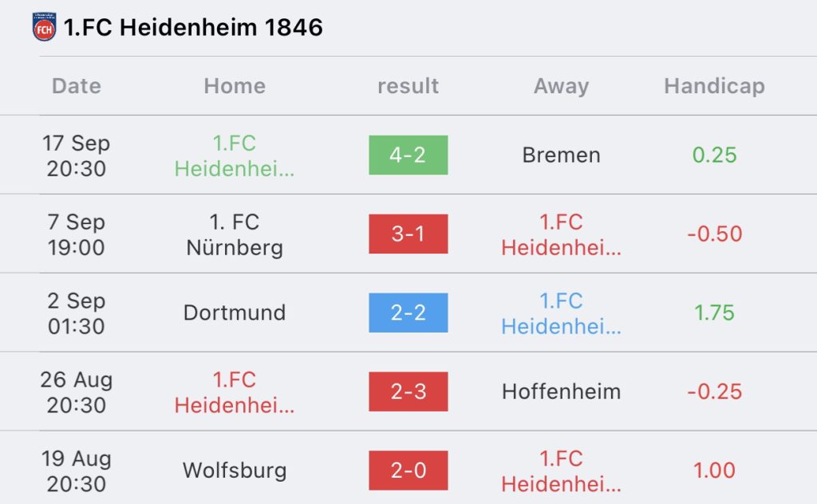
Task: Click the result column header
Action: coord(408,86)
